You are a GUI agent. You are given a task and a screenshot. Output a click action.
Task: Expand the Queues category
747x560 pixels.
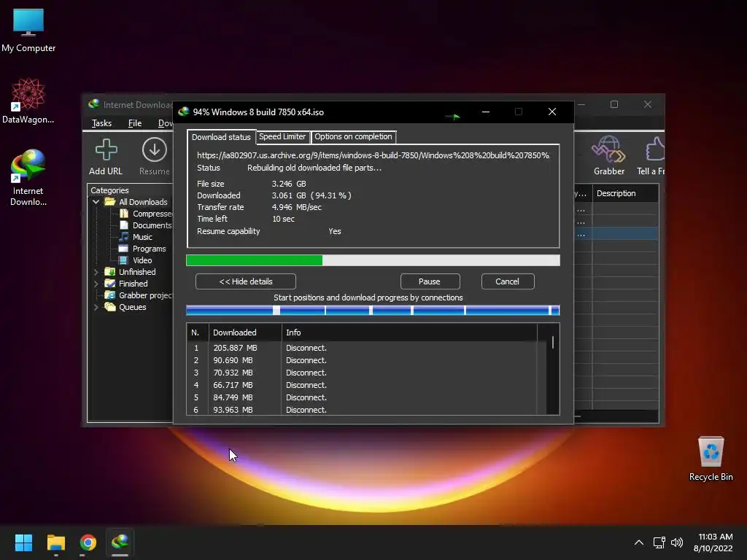click(x=96, y=307)
